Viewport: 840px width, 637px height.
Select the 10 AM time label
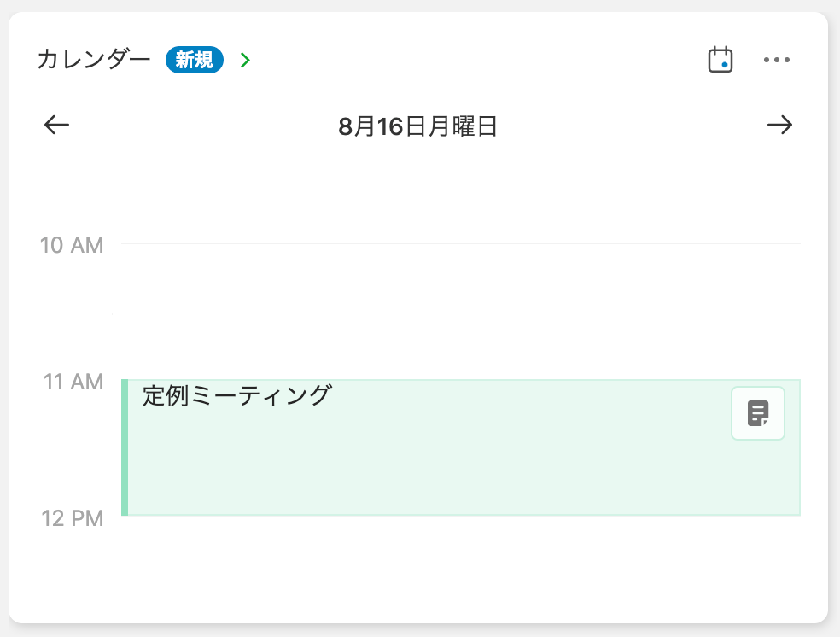coord(72,245)
